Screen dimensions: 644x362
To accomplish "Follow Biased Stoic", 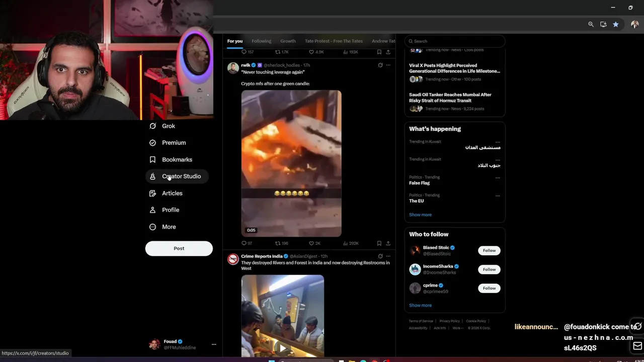I will [x=489, y=250].
